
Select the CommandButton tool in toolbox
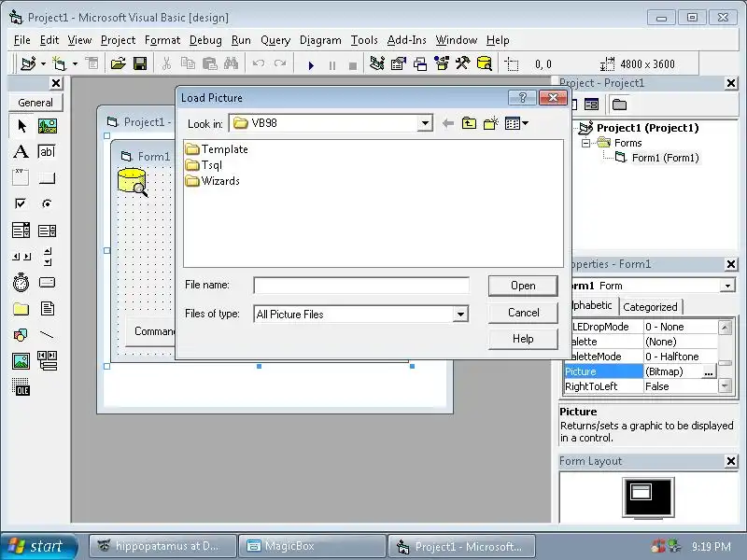coord(47,177)
